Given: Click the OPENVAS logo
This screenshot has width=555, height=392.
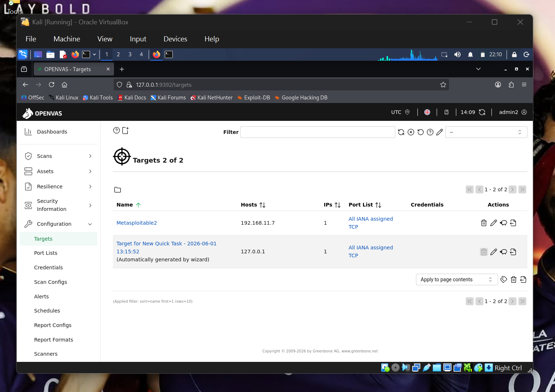Looking at the screenshot, I should pyautogui.click(x=42, y=113).
